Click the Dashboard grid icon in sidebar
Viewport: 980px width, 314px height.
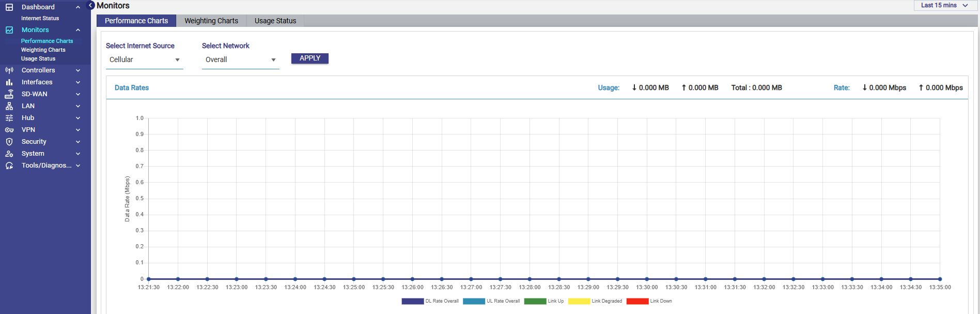[9, 7]
